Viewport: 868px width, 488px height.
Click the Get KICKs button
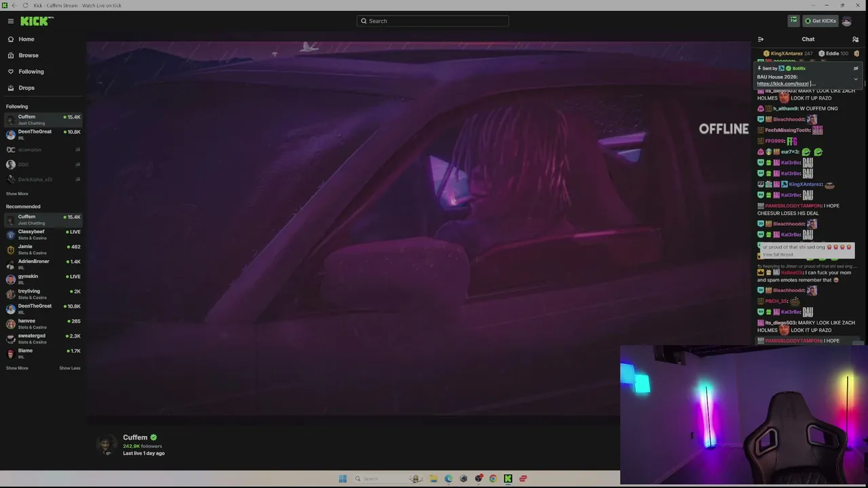click(821, 21)
